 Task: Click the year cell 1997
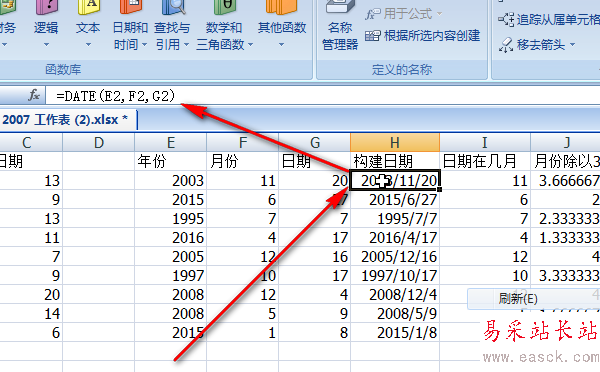pyautogui.click(x=171, y=276)
